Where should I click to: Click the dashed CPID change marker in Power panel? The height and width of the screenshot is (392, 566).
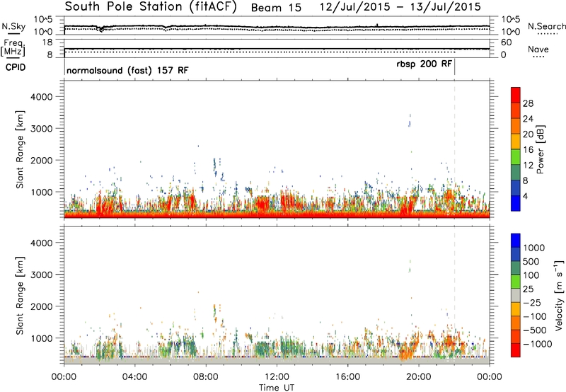pyautogui.click(x=454, y=149)
